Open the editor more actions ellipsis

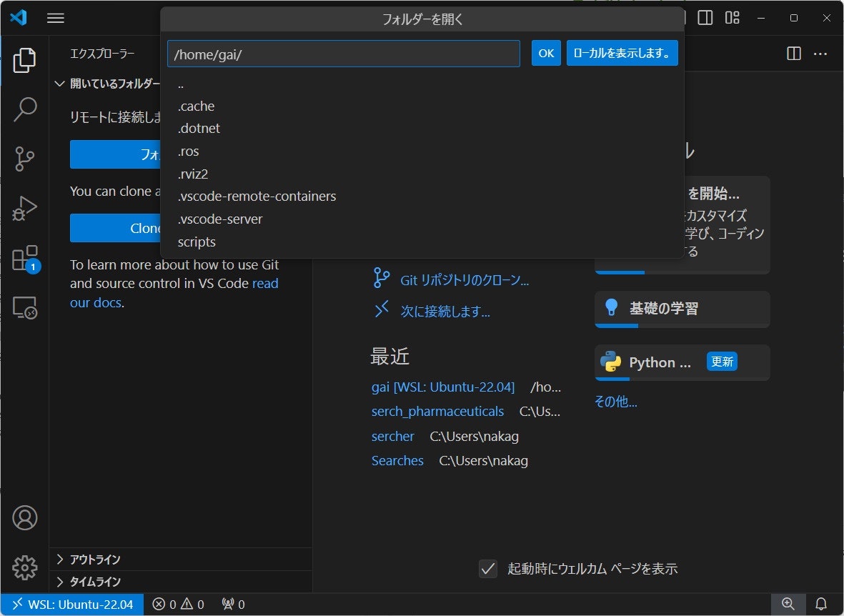click(x=820, y=54)
